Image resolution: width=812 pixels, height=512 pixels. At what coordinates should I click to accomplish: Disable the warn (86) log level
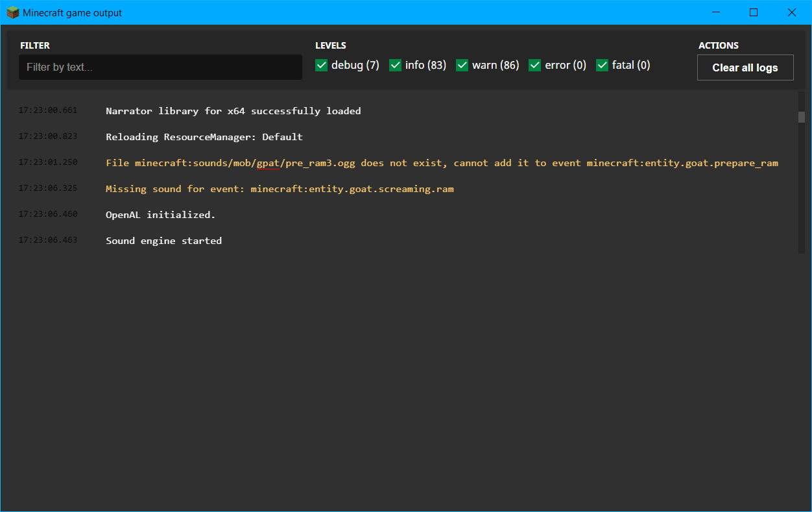[462, 65]
